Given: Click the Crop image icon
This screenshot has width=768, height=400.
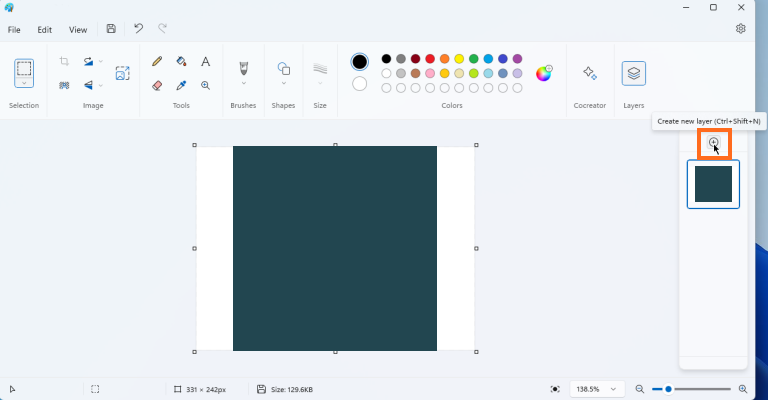Looking at the screenshot, I should pyautogui.click(x=64, y=61).
